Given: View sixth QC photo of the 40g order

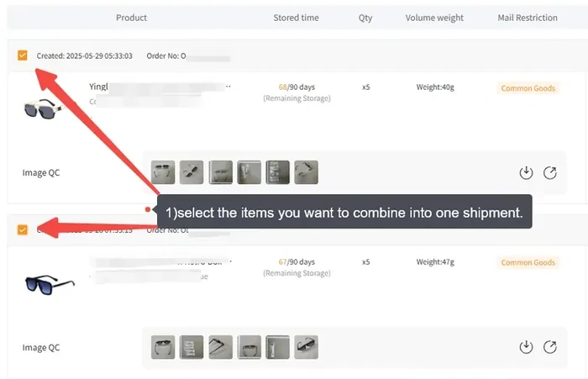Looking at the screenshot, I should [x=307, y=172].
